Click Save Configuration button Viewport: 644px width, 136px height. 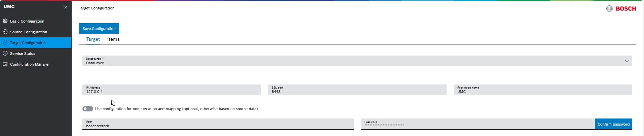(99, 29)
